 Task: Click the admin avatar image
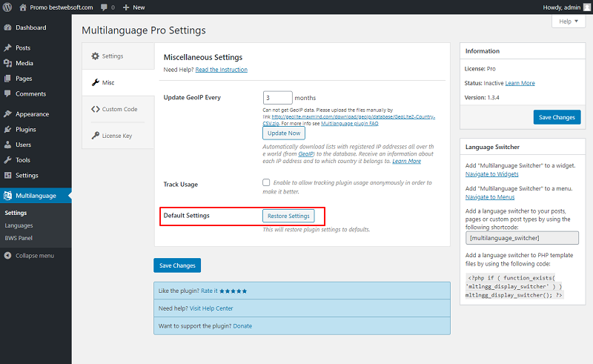click(587, 7)
